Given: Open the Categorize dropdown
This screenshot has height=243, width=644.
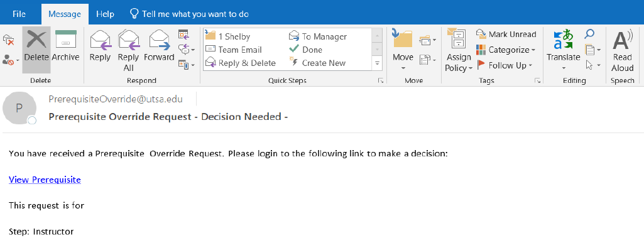Looking at the screenshot, I should [506, 50].
